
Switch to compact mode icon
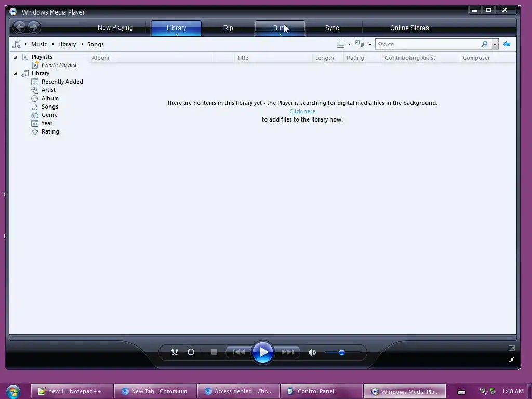[x=511, y=360]
